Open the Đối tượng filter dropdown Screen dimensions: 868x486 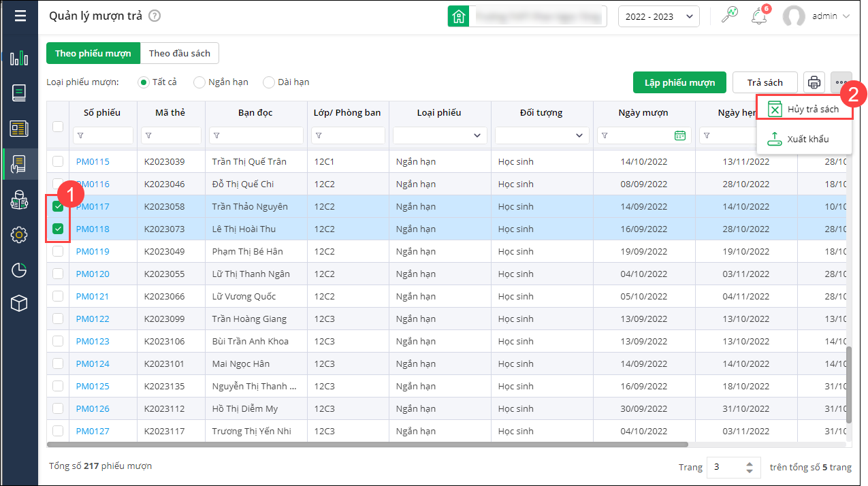pyautogui.click(x=542, y=135)
